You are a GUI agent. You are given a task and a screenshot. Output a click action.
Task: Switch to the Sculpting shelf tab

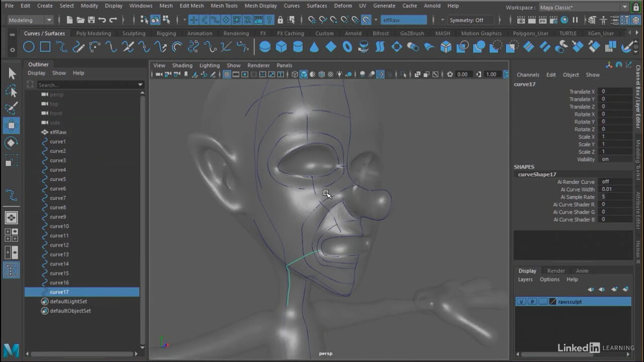134,34
